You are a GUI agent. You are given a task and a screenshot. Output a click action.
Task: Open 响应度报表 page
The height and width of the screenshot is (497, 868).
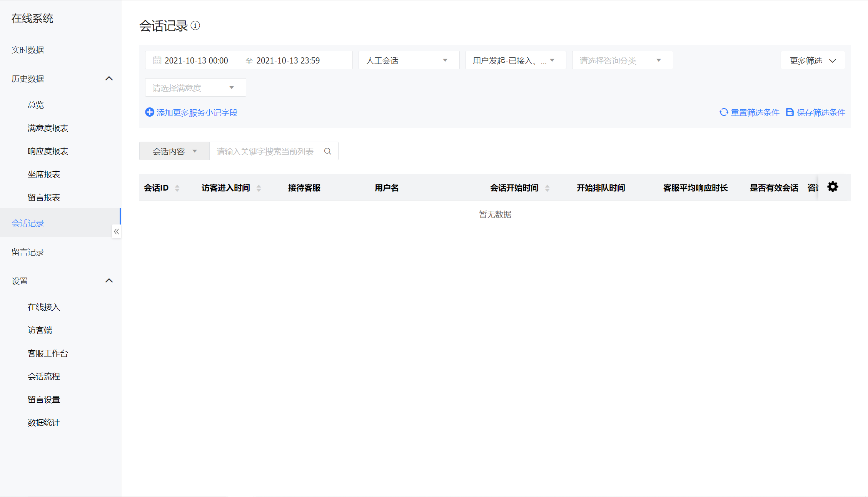click(48, 151)
